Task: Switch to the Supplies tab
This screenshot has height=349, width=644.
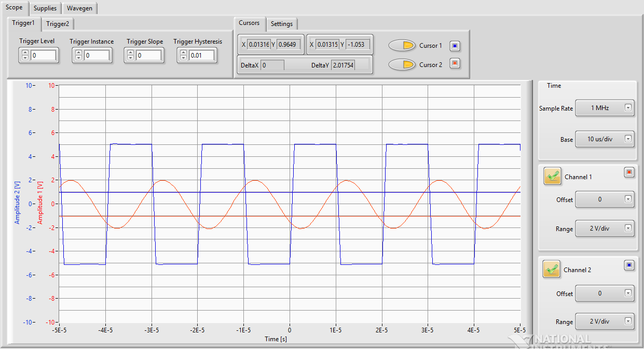Action: point(45,8)
